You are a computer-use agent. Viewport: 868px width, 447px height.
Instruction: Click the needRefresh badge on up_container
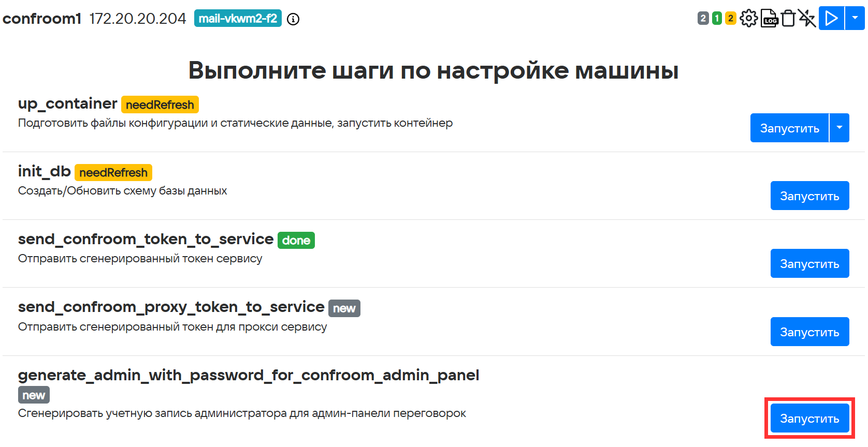160,105
